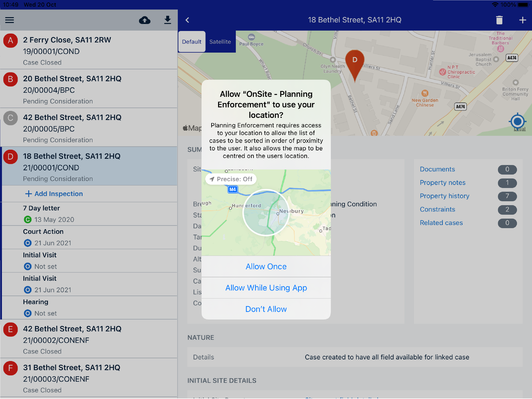Tap the cloud upload icon
The height and width of the screenshot is (399, 532).
pos(144,20)
